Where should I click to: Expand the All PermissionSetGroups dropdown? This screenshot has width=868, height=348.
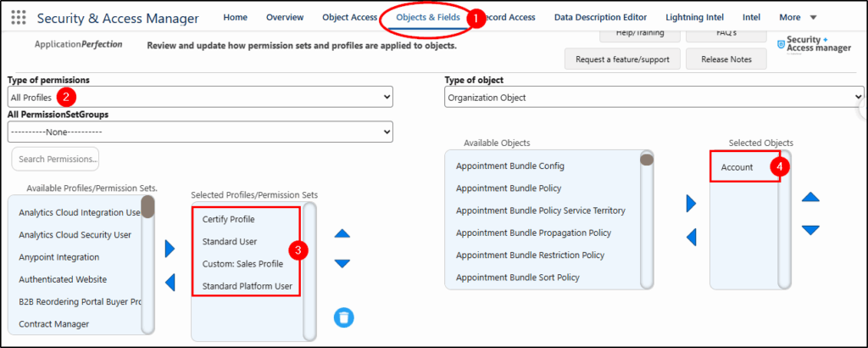coord(200,132)
